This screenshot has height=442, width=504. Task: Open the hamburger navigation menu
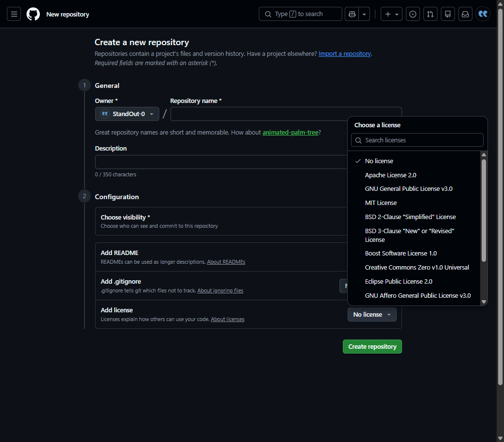pos(14,14)
